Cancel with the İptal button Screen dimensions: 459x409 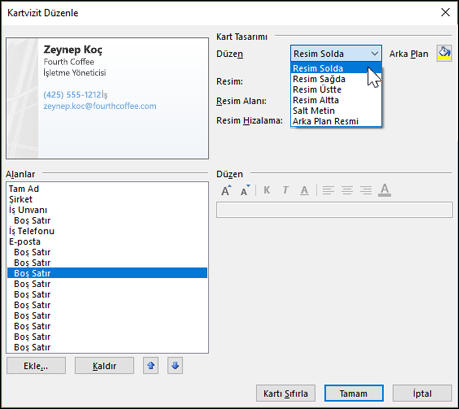pos(422,394)
